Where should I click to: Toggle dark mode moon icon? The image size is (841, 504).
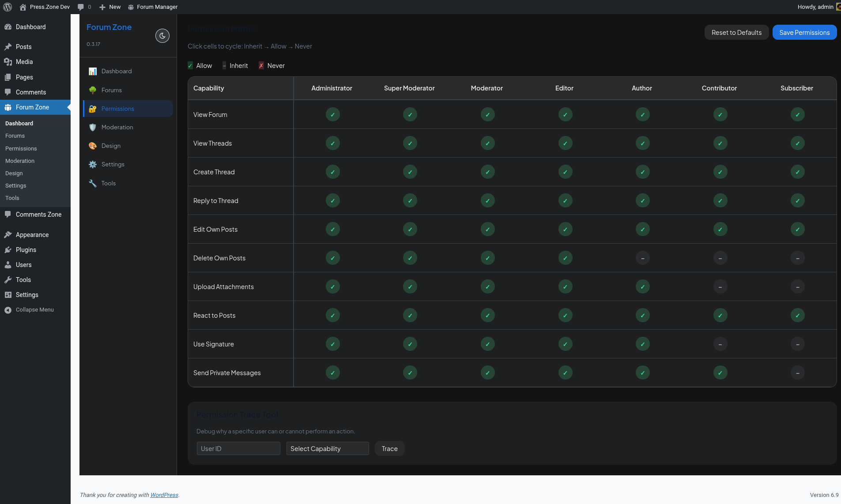162,36
